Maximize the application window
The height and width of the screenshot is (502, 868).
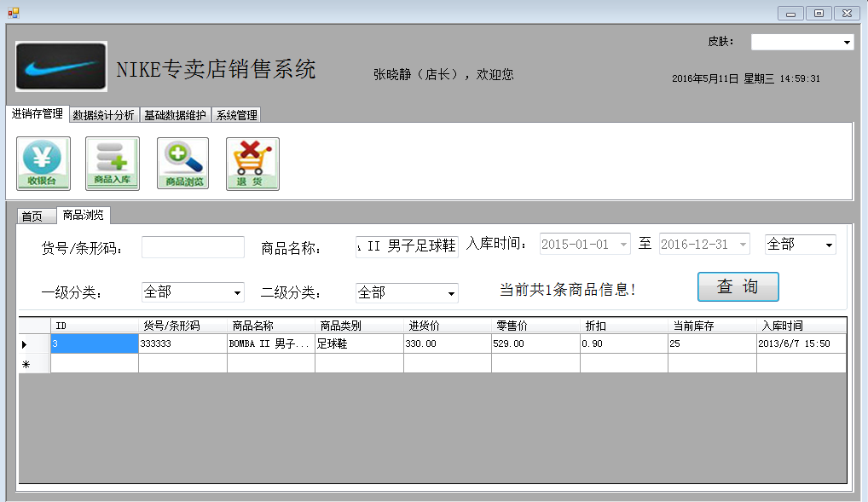(819, 14)
